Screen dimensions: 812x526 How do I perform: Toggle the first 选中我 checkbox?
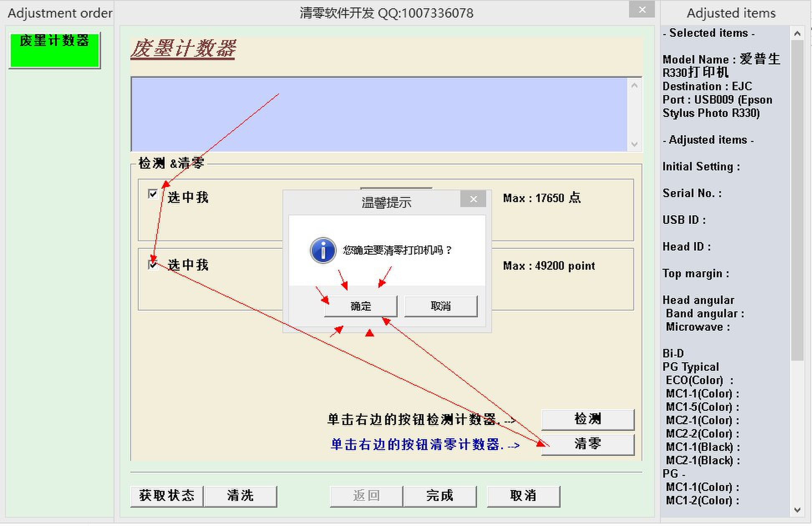(153, 194)
